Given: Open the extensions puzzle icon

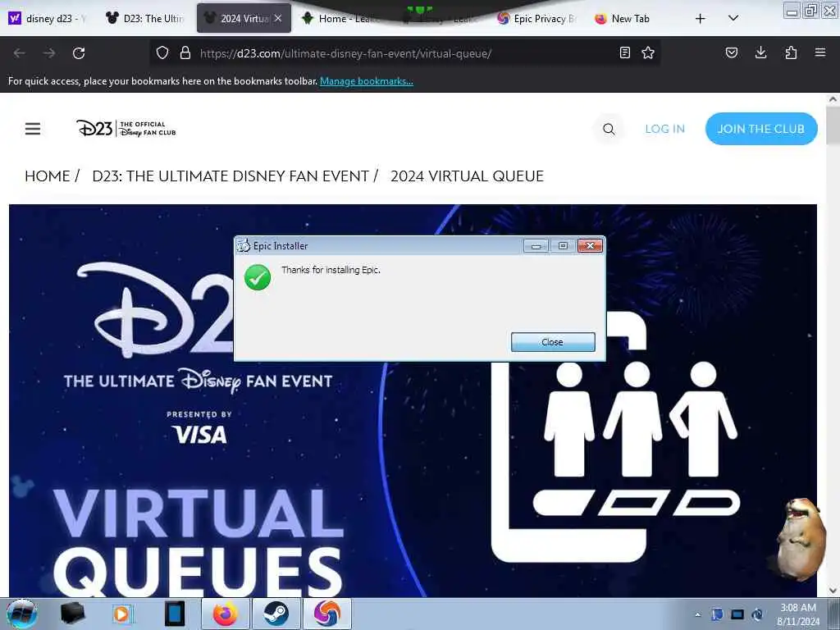Looking at the screenshot, I should [x=791, y=52].
